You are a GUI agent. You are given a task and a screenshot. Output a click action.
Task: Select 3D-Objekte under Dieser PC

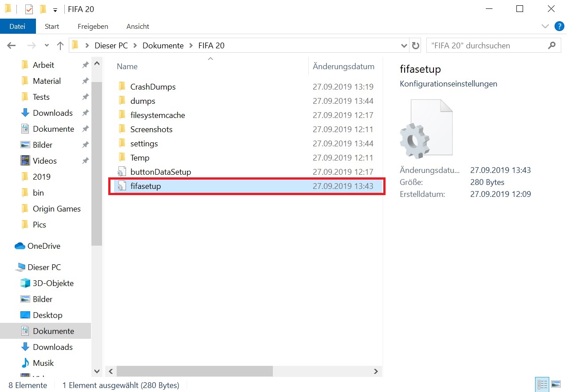coord(53,283)
